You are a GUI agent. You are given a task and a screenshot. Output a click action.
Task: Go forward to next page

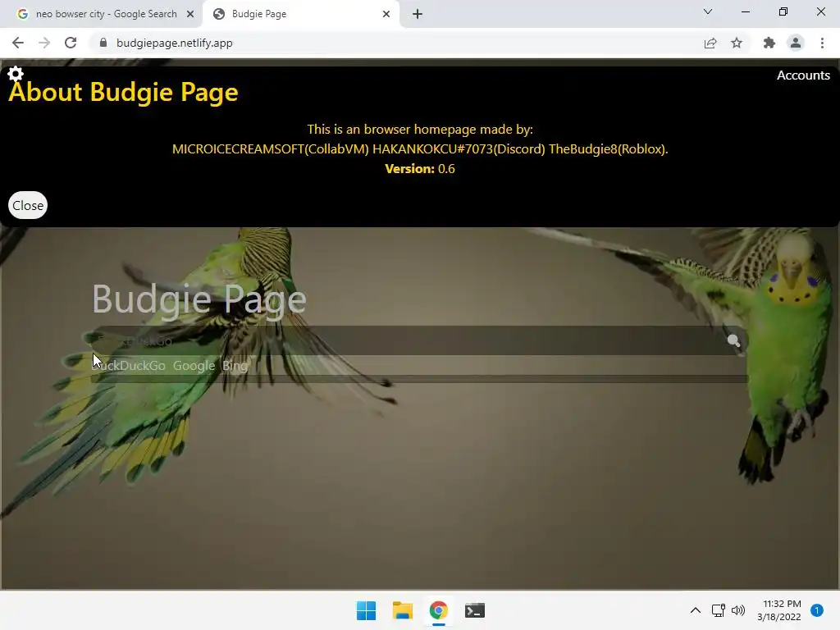44,43
